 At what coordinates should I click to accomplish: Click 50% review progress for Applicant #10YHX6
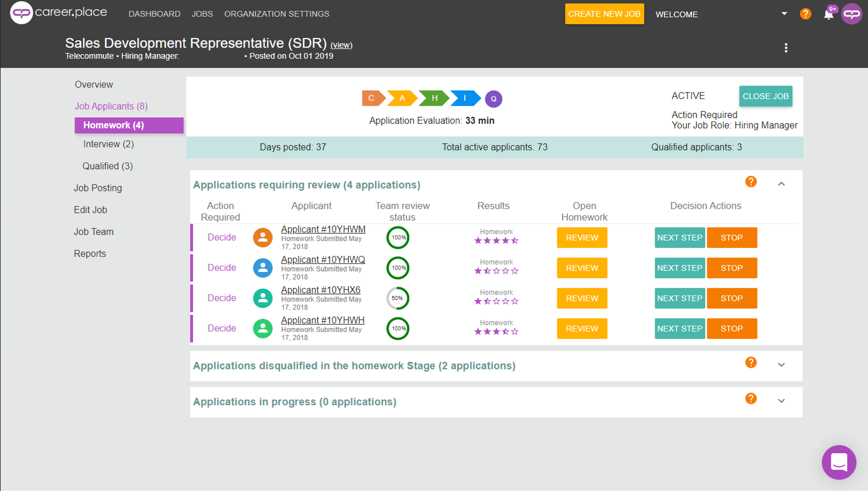pyautogui.click(x=398, y=298)
